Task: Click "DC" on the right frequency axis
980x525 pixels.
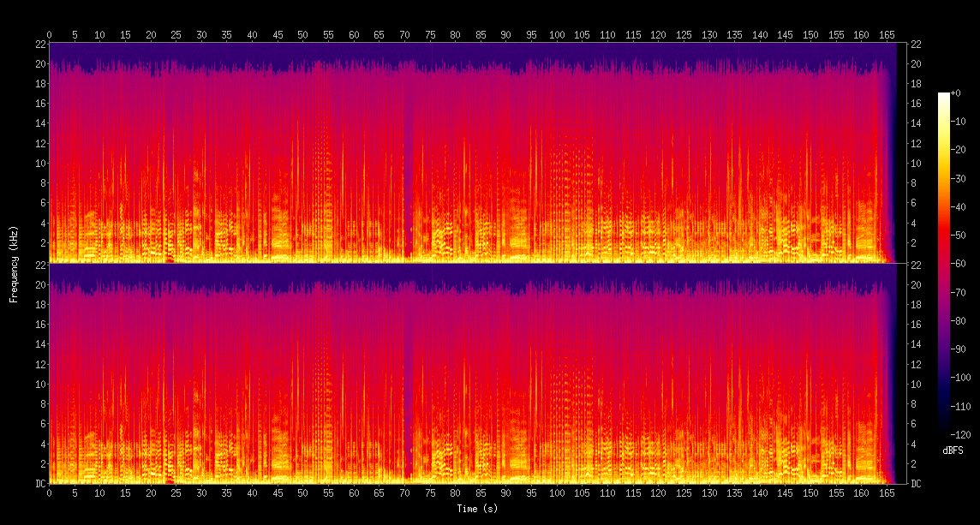Action: 916,484
